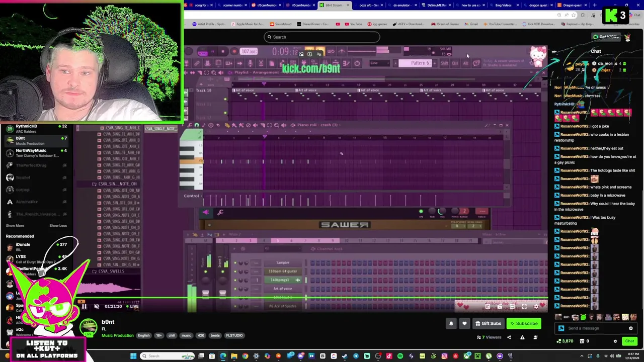Open chat settings gear icon
The height and width of the screenshot is (362, 644).
(x=615, y=341)
